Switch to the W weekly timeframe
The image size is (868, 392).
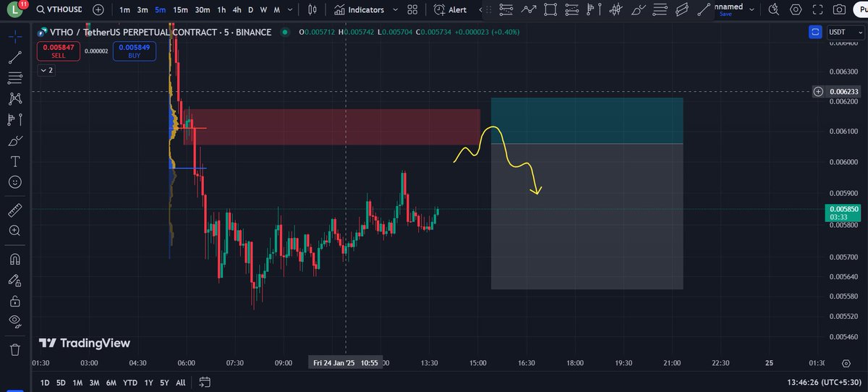(x=263, y=10)
